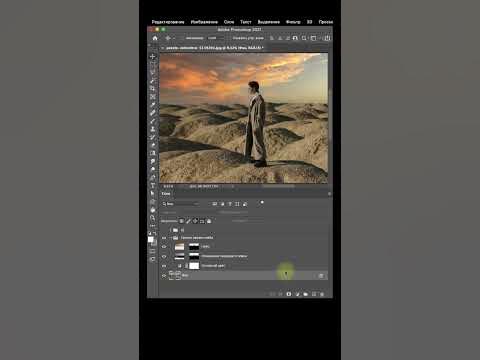Open workspace switcher dropdown in options bar
The image size is (480, 360).
click(314, 38)
